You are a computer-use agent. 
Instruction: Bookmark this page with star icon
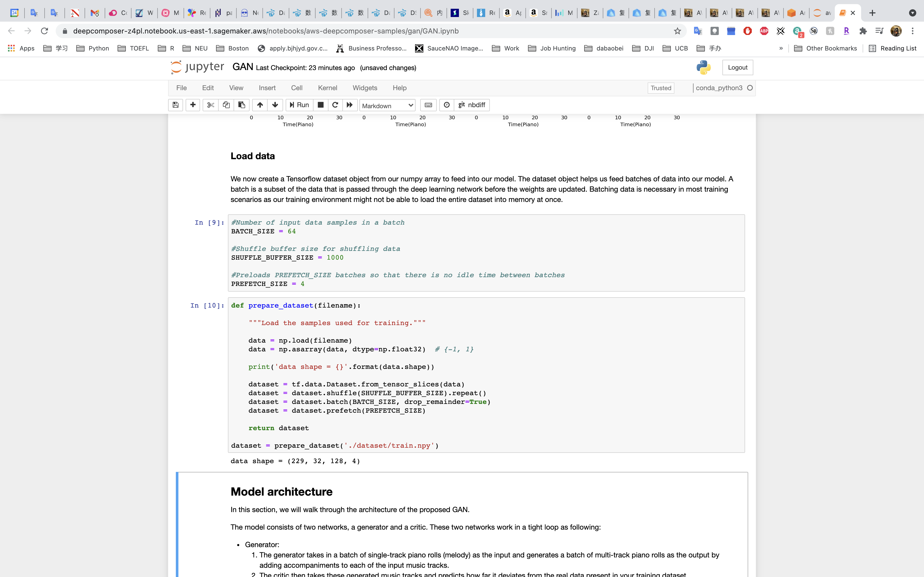(677, 31)
